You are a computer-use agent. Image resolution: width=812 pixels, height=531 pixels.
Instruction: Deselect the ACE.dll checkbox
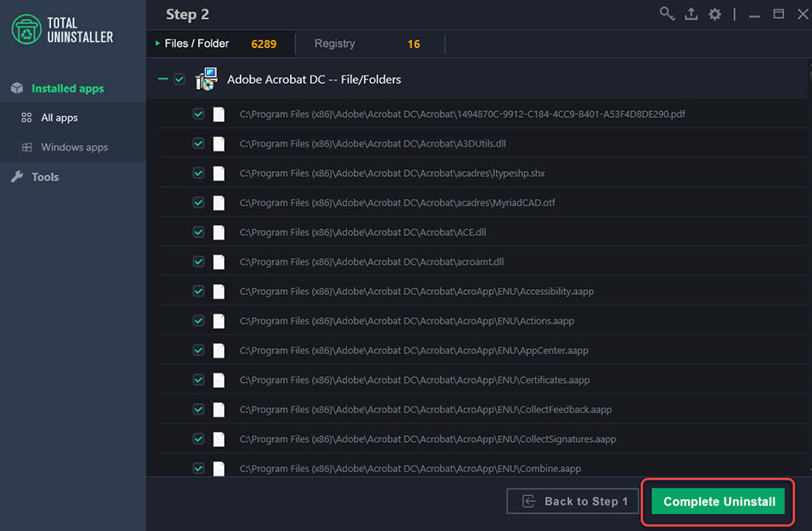click(198, 232)
